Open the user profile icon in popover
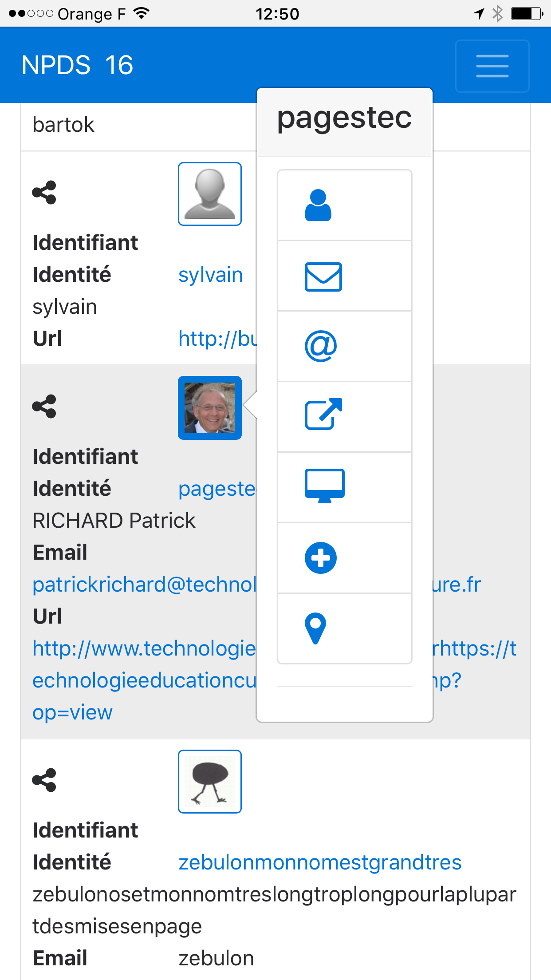The image size is (551, 980). click(318, 205)
